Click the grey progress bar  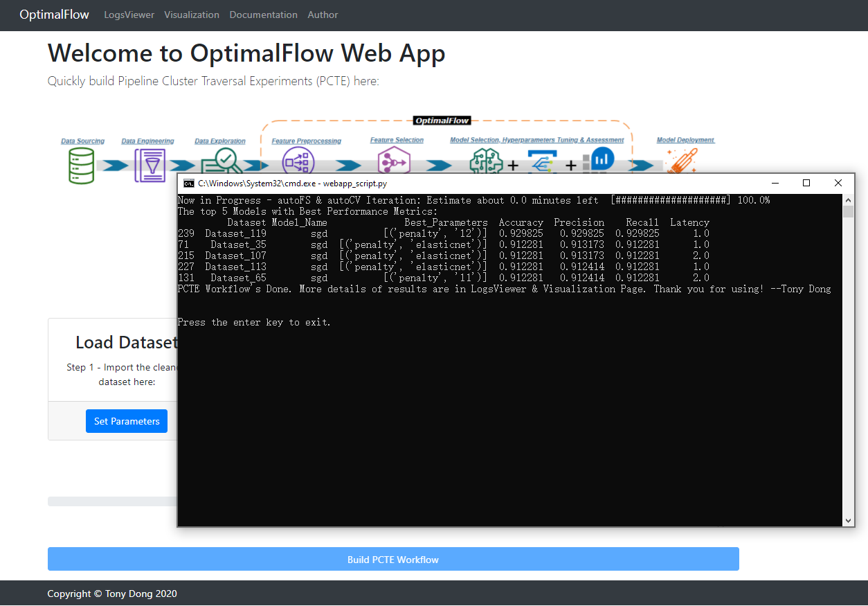click(x=111, y=501)
